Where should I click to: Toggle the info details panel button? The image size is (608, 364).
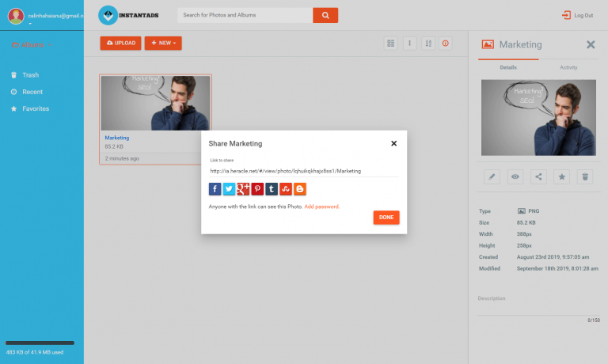446,44
